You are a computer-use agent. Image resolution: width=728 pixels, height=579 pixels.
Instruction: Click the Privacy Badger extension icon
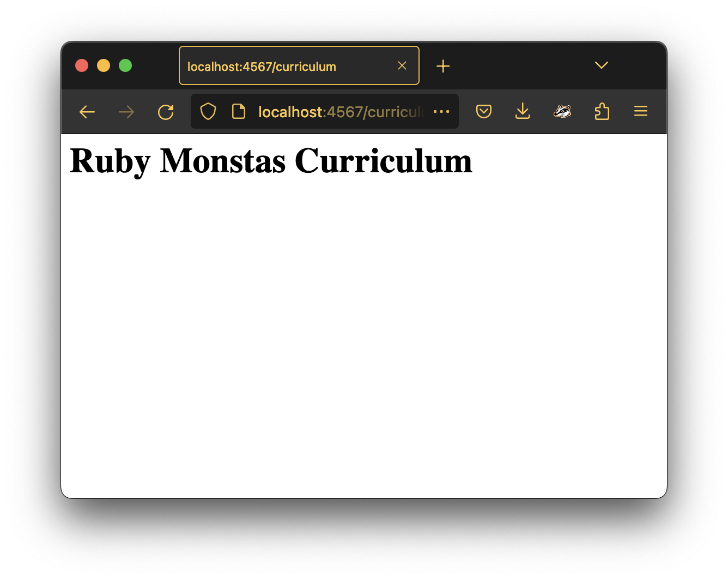click(x=563, y=111)
